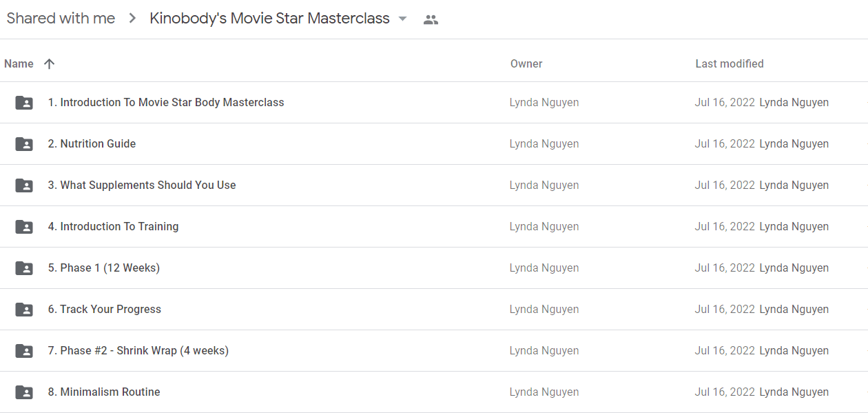Image resolution: width=868 pixels, height=413 pixels.
Task: Click the modified date of What Supplements Should You Use
Action: click(x=725, y=185)
